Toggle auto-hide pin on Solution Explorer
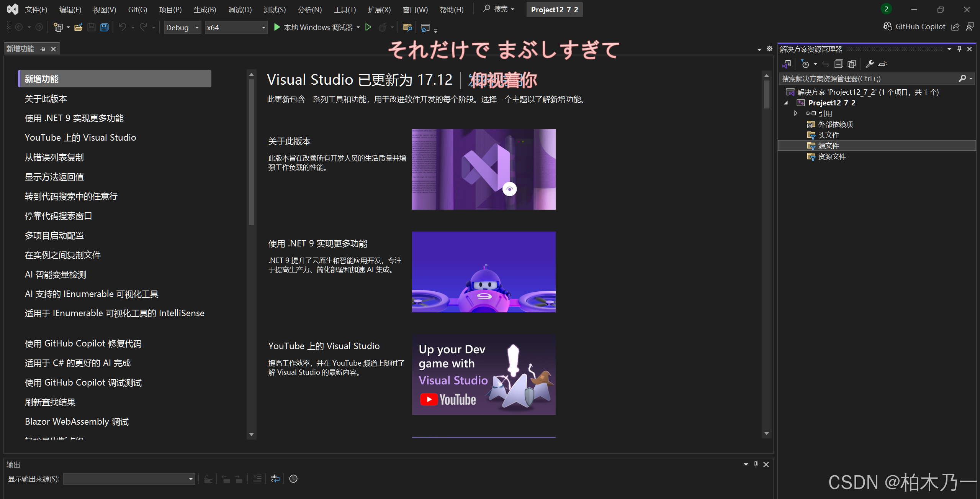The width and height of the screenshot is (980, 499). (x=959, y=49)
